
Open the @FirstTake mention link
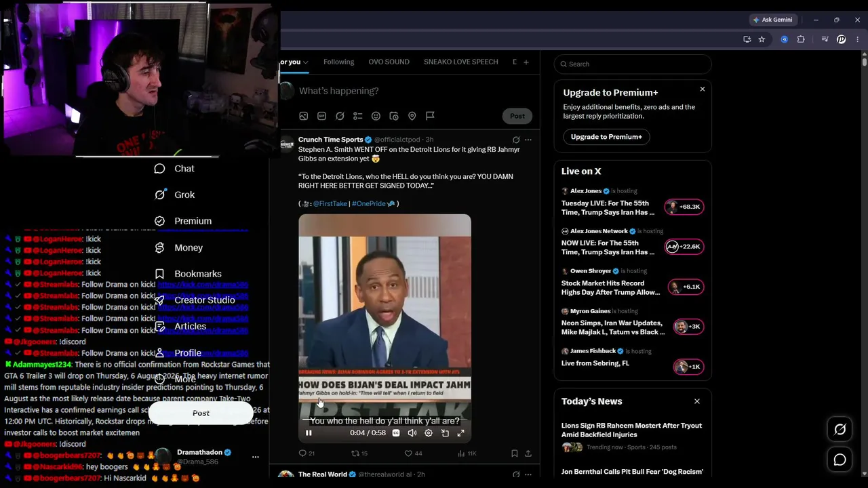330,203
